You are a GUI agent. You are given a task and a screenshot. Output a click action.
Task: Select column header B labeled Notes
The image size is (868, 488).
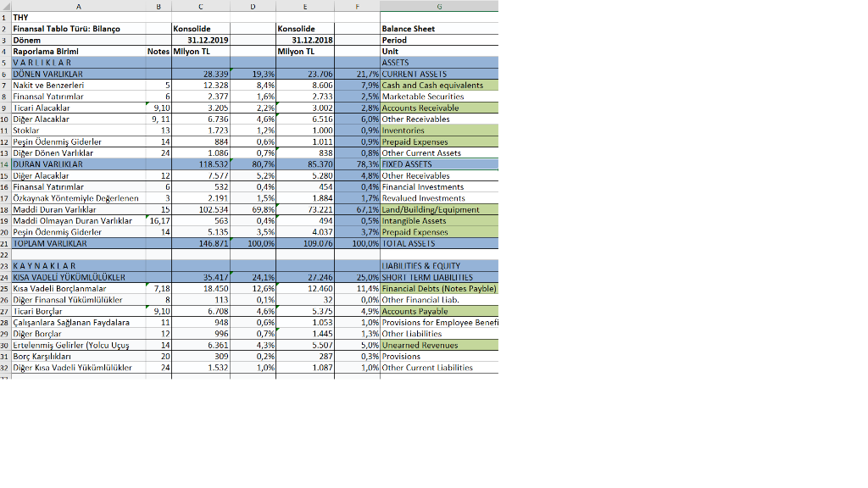tap(158, 7)
